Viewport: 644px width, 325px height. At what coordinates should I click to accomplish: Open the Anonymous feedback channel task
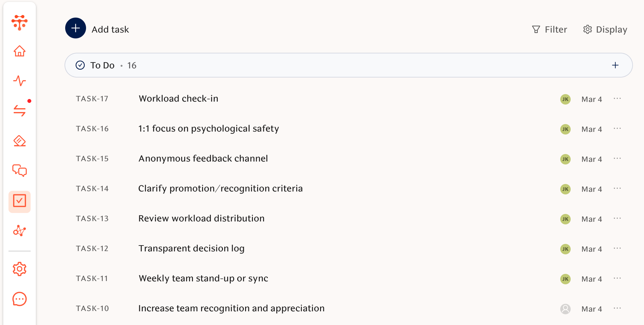203,159
